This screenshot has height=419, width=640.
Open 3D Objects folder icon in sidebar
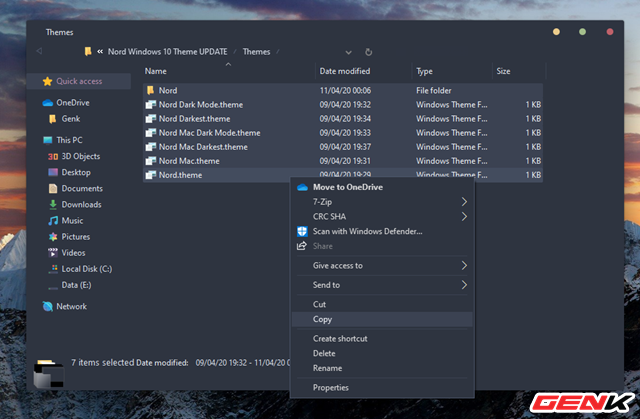point(53,156)
